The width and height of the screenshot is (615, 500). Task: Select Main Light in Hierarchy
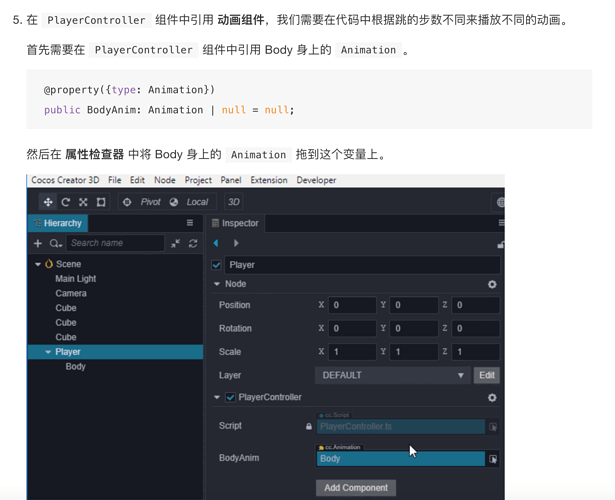click(76, 279)
